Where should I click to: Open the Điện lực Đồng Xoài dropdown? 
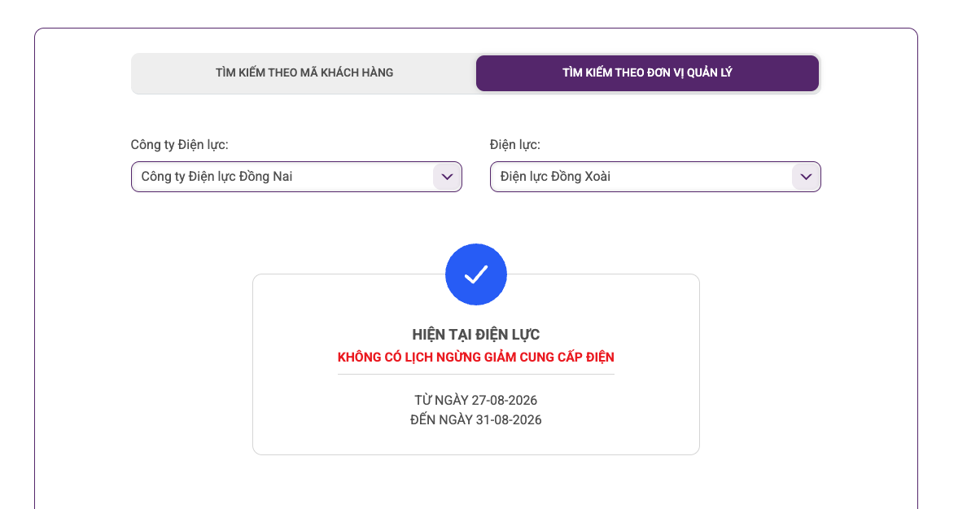(655, 177)
